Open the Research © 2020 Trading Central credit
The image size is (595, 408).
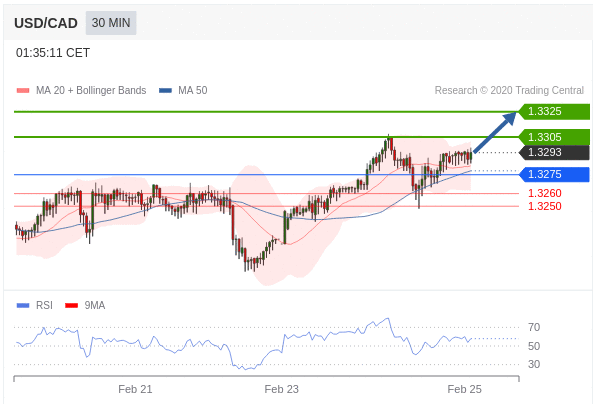[509, 90]
